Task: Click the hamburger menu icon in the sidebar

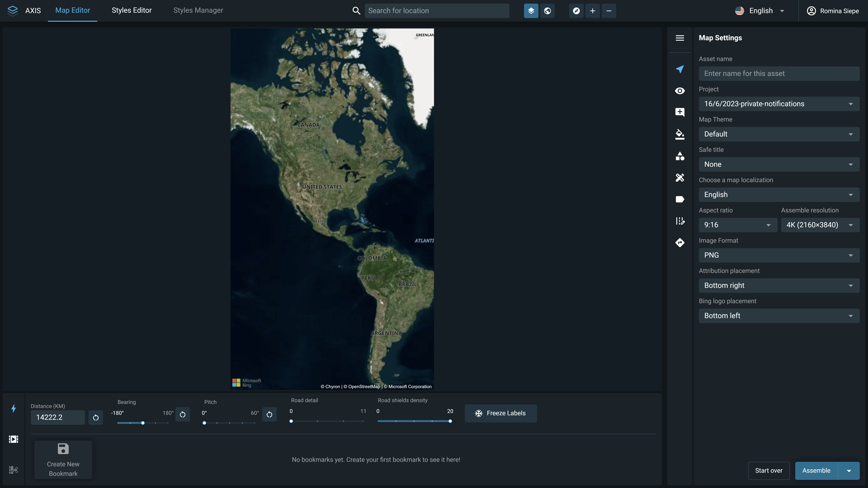Action: tap(680, 38)
